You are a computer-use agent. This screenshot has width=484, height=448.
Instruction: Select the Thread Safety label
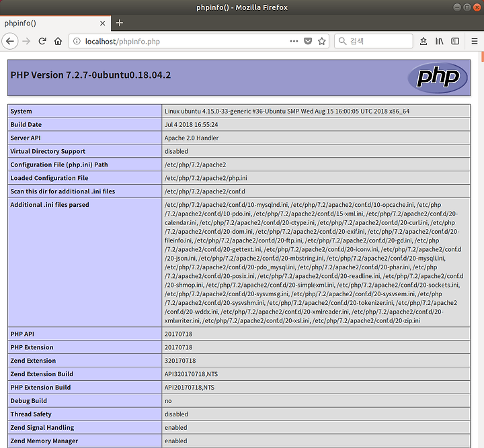click(x=31, y=414)
